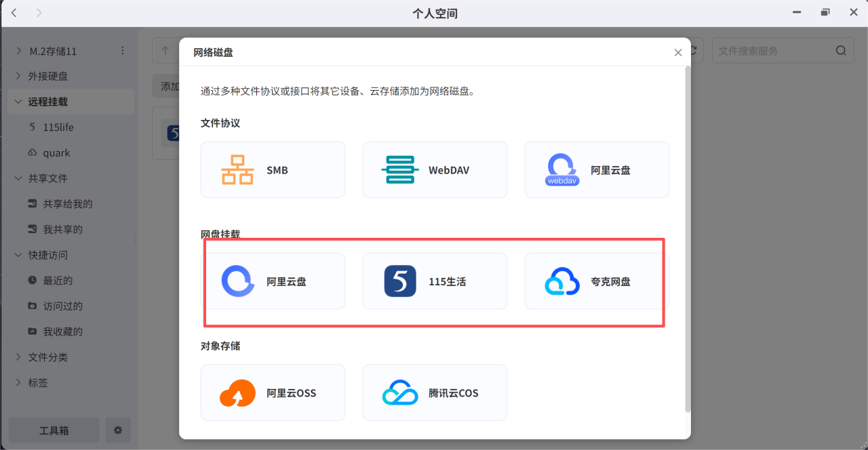Open settings via the gear icon
This screenshot has width=868, height=450.
coord(118,430)
